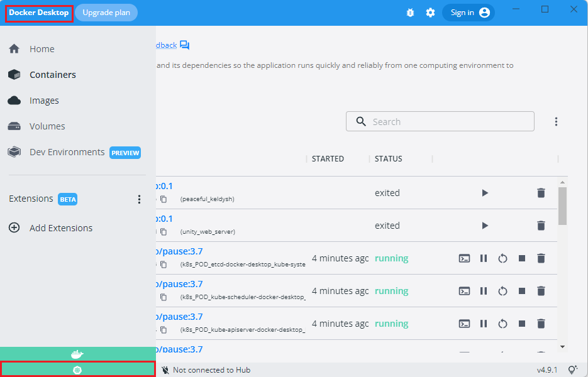This screenshot has height=377, width=588.
Task: Click the scrollbar up arrow
Action: coord(562,182)
